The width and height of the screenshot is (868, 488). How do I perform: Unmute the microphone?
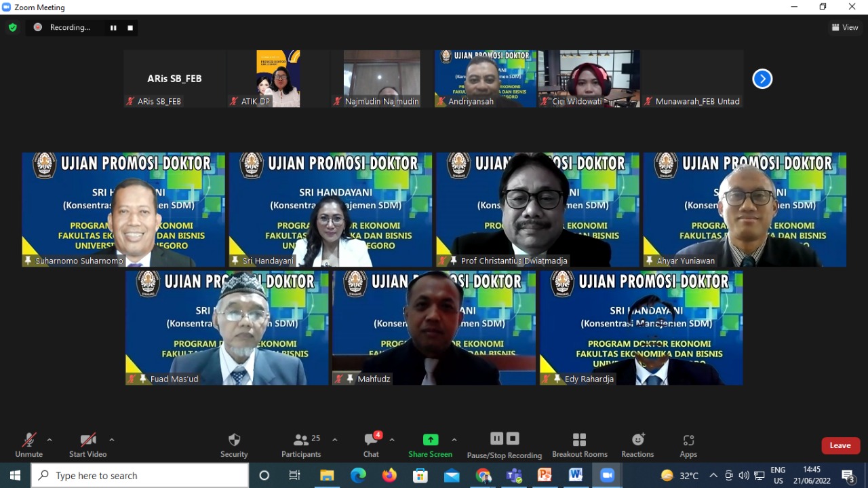coord(28,445)
